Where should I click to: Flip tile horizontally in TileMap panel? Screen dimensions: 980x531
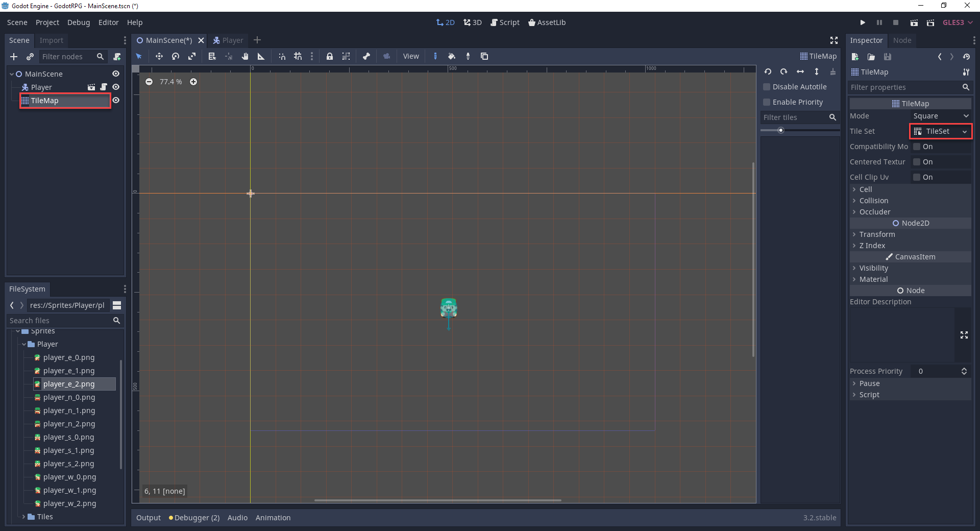coord(800,71)
